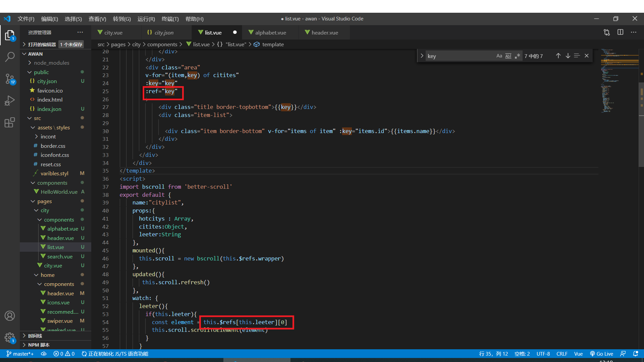644x362 pixels.
Task: Open the notifications bell icon
Action: click(x=635, y=354)
